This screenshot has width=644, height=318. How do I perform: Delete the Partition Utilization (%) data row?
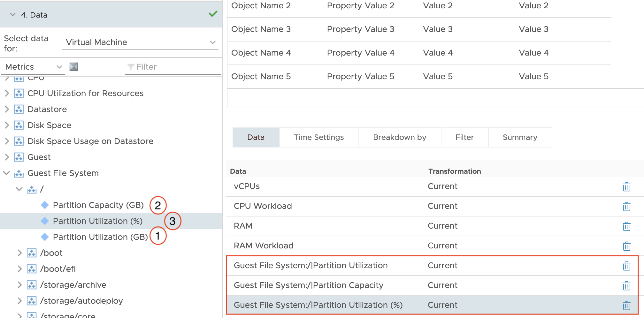(626, 306)
